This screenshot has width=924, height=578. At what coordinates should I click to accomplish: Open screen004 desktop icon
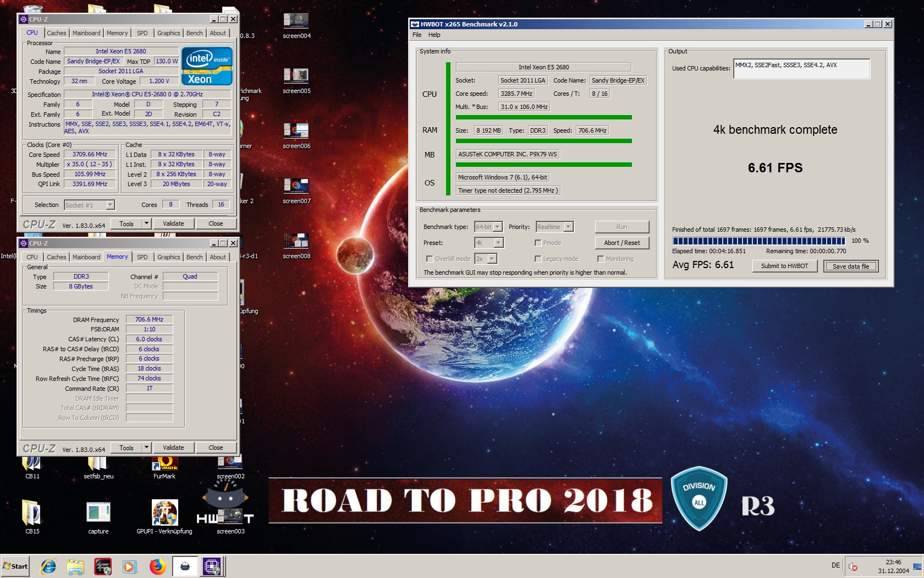click(296, 25)
